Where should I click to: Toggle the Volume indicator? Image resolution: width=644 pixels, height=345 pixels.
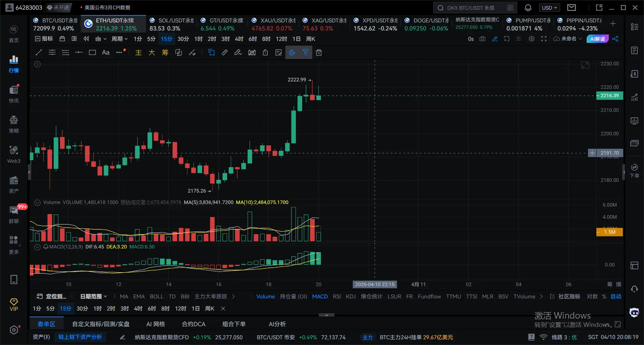tap(266, 296)
